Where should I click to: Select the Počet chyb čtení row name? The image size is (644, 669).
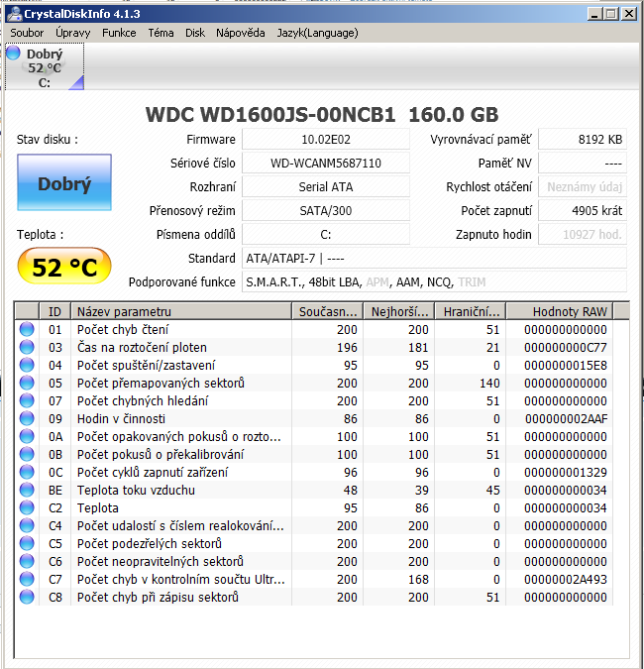tap(123, 329)
